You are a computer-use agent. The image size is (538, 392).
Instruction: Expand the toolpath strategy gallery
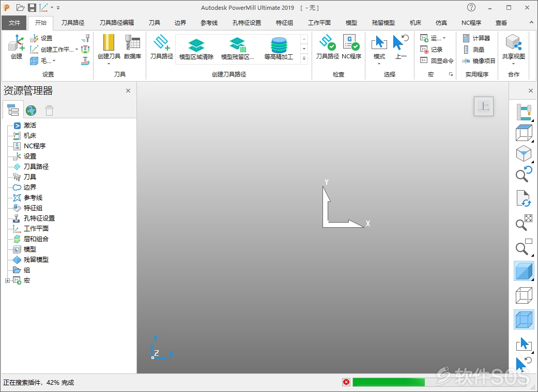304,59
